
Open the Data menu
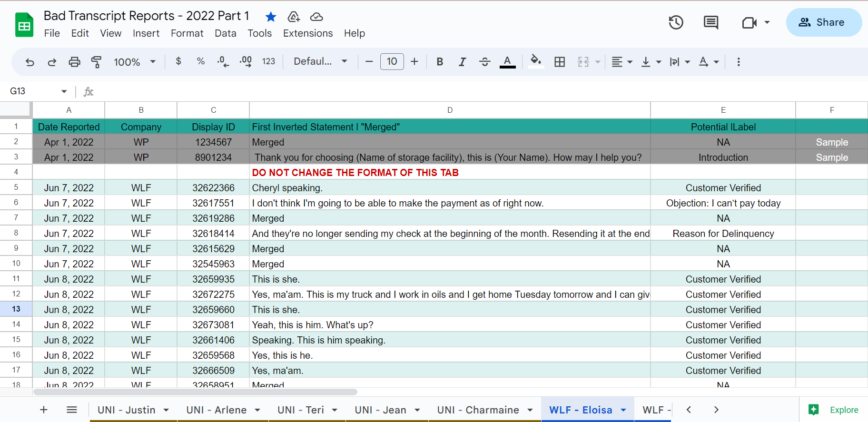coord(226,33)
